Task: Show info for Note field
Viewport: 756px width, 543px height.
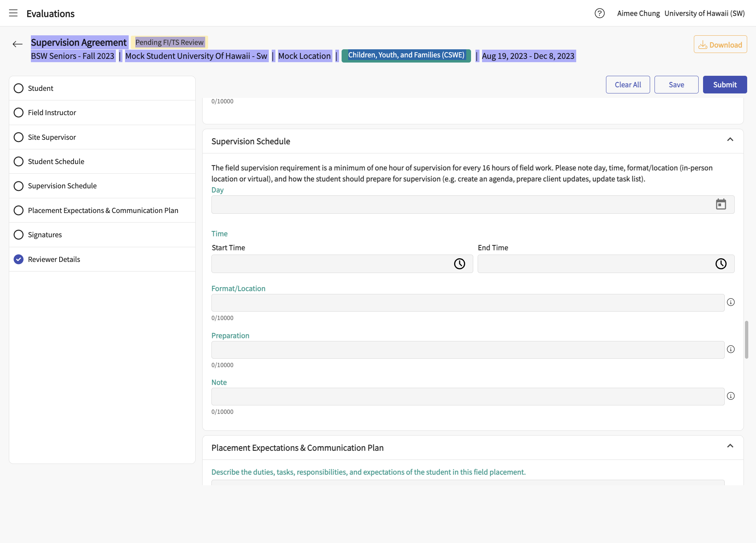Action: (731, 396)
